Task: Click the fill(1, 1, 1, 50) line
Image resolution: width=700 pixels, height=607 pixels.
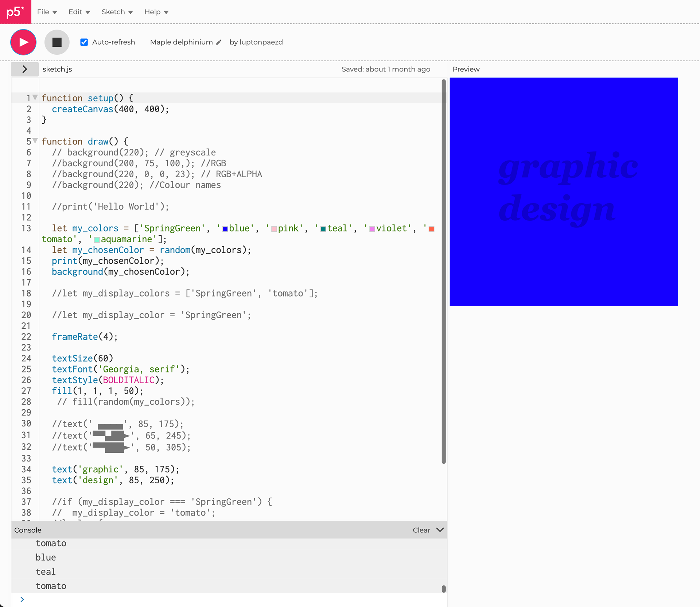Action: (98, 391)
